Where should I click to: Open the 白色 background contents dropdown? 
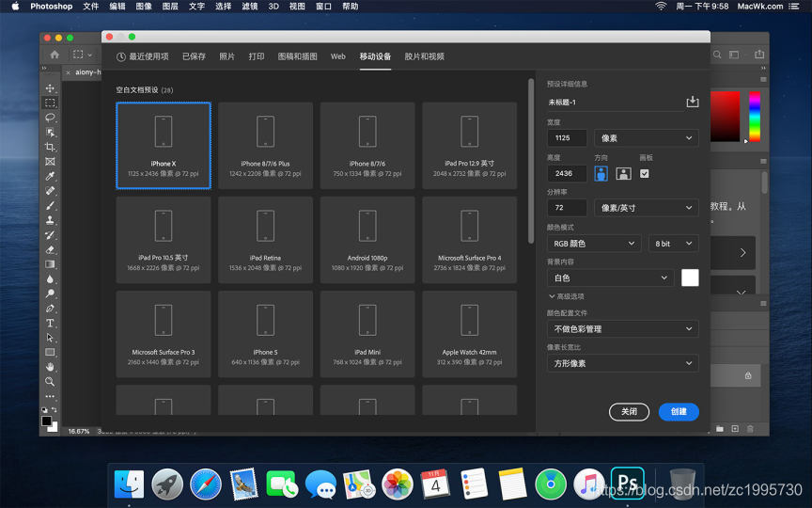point(611,278)
